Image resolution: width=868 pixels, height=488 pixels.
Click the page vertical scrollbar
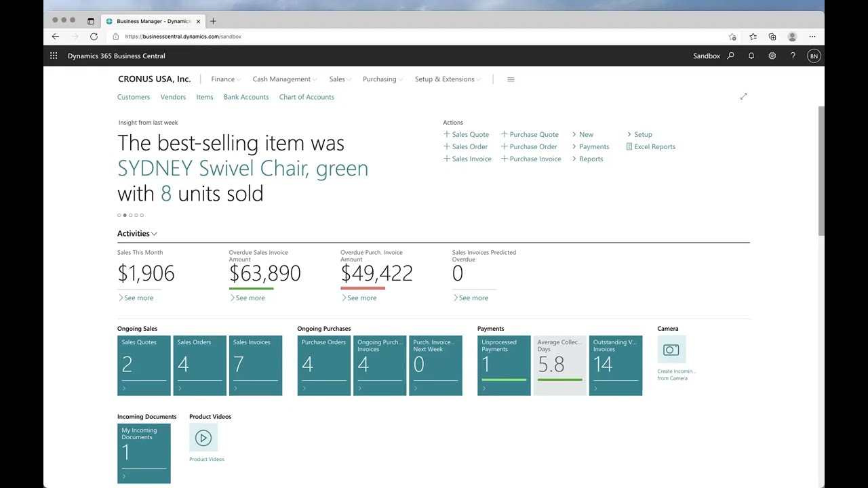coord(821,169)
